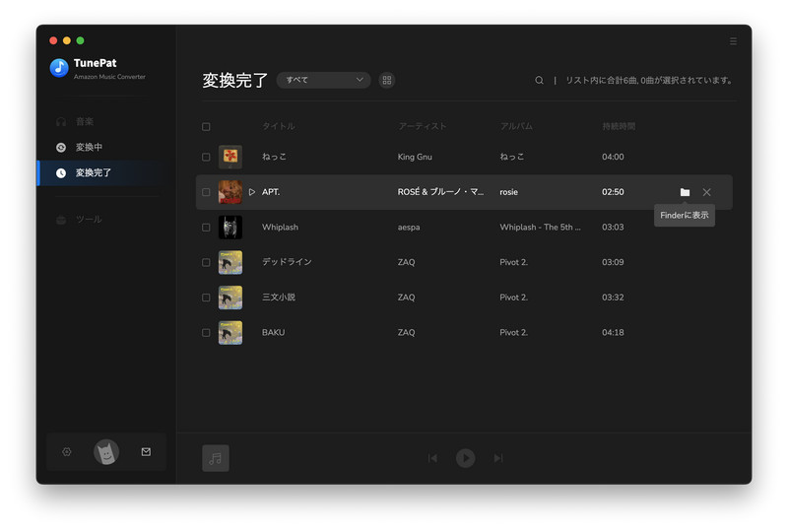The width and height of the screenshot is (788, 532).
Task: Click the artist aespa
Action: click(x=409, y=228)
